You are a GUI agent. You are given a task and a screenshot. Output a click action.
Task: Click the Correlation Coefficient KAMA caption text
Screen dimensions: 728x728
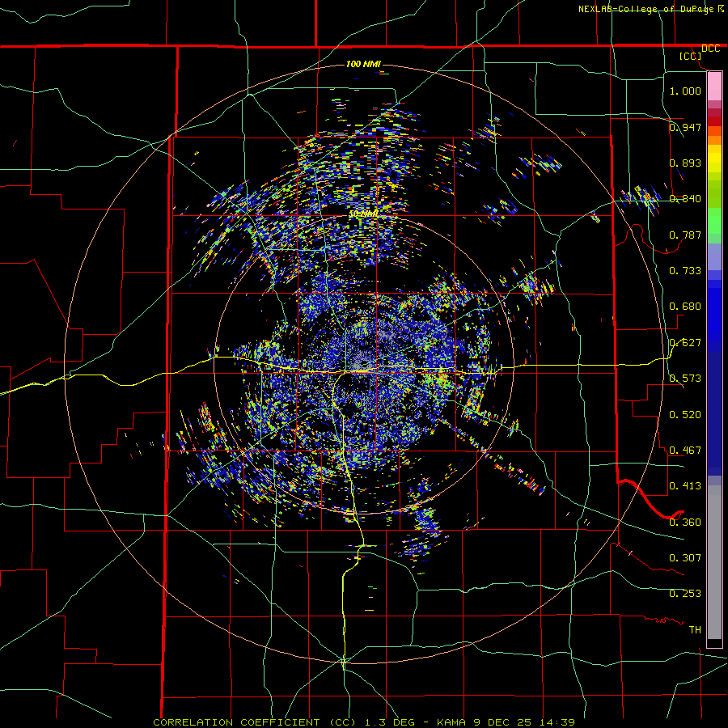pyautogui.click(x=364, y=722)
